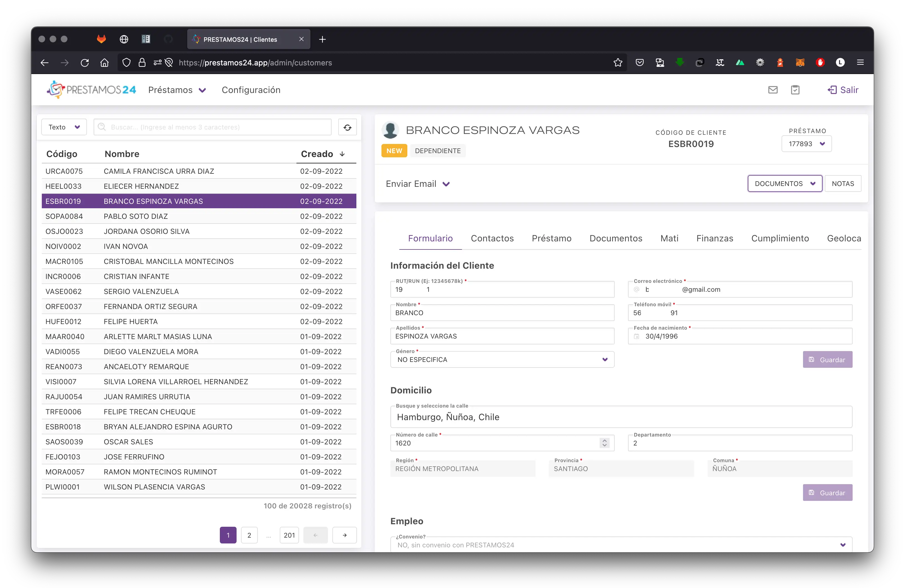The image size is (905, 588).
Task: Open the Texto search type dropdown
Action: coord(64,127)
